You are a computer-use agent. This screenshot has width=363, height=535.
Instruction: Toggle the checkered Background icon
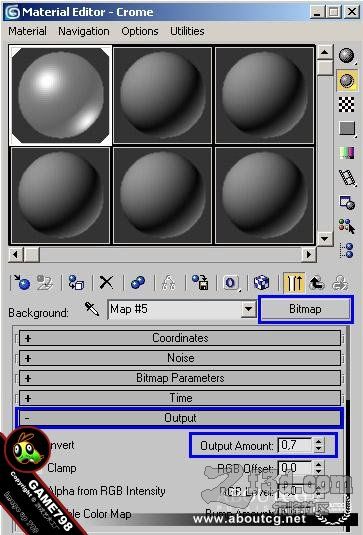coord(347,104)
